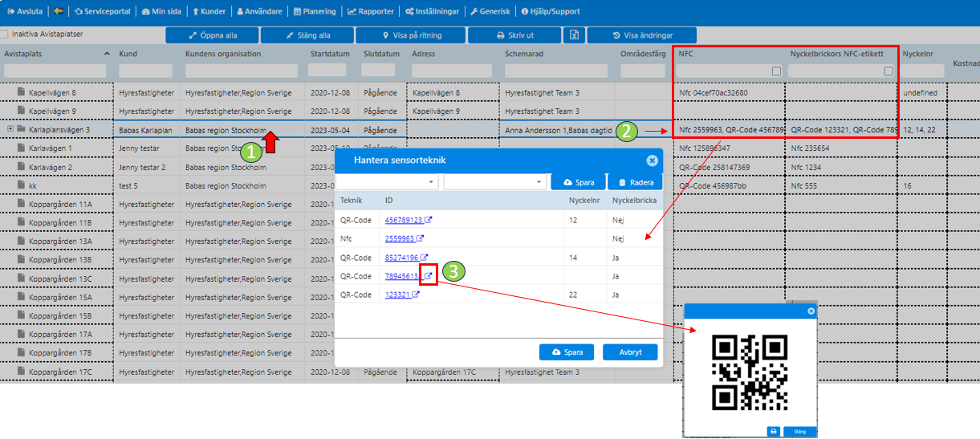The height and width of the screenshot is (439, 980).
Task: Click the folder icon of Karlavägen 1
Action: point(22,148)
